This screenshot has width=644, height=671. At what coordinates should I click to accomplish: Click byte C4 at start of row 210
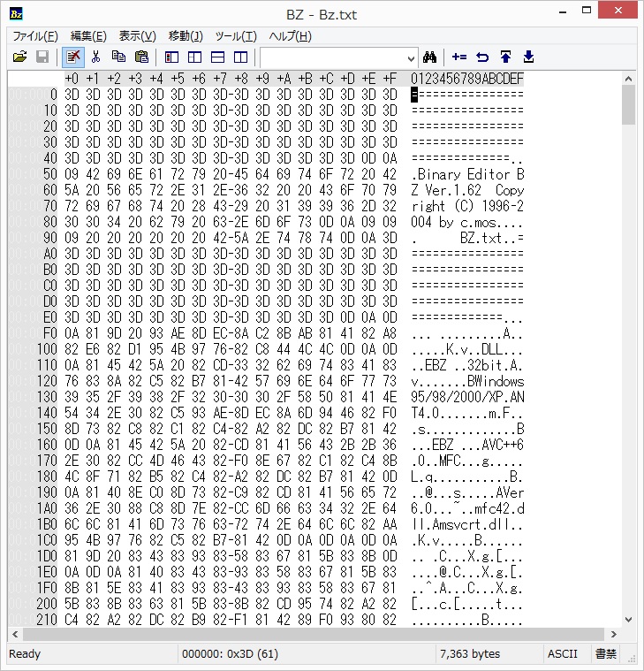click(72, 619)
